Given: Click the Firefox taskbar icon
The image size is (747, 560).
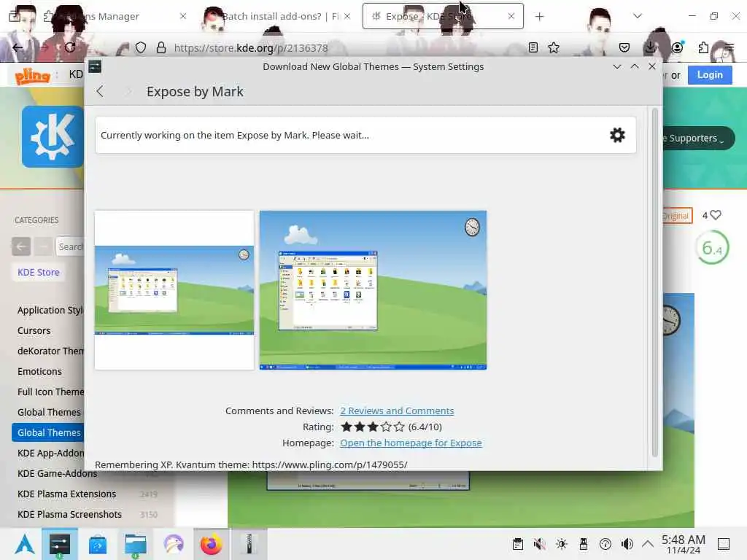Looking at the screenshot, I should pos(211,544).
